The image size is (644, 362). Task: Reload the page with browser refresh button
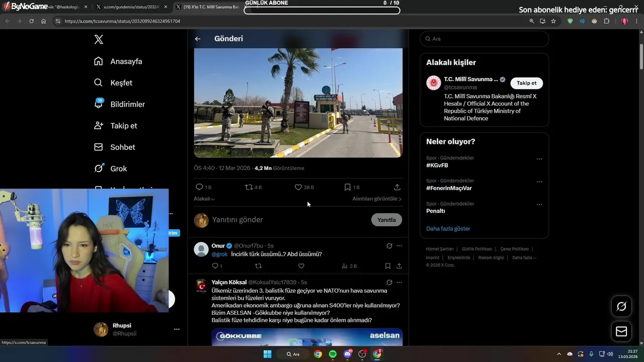31,21
